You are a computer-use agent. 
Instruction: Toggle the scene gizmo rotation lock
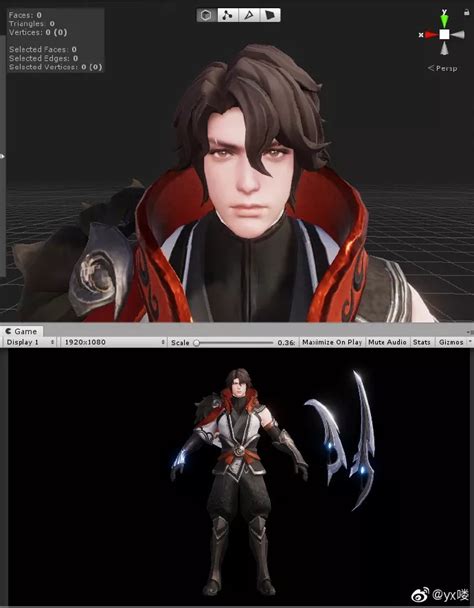click(x=466, y=12)
